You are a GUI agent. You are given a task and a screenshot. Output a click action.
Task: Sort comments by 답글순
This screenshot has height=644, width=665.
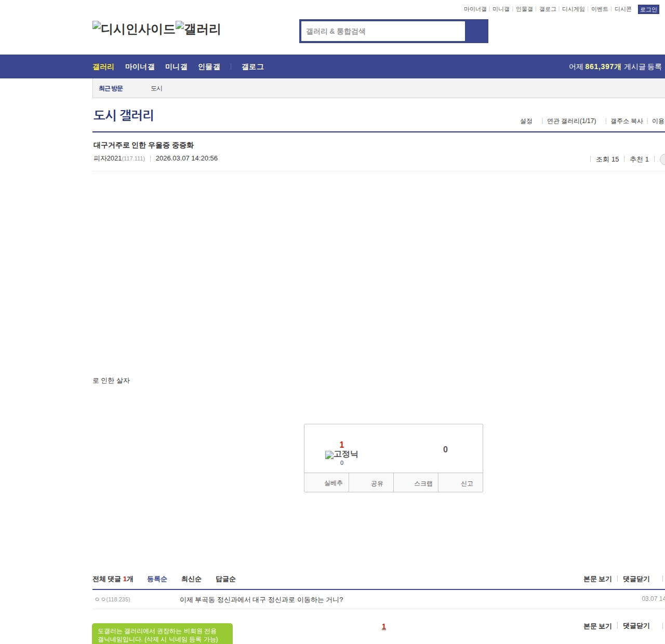[x=225, y=579]
